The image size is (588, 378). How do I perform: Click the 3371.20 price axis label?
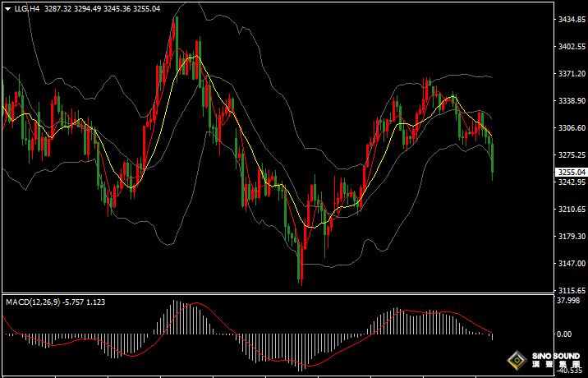[x=571, y=74]
